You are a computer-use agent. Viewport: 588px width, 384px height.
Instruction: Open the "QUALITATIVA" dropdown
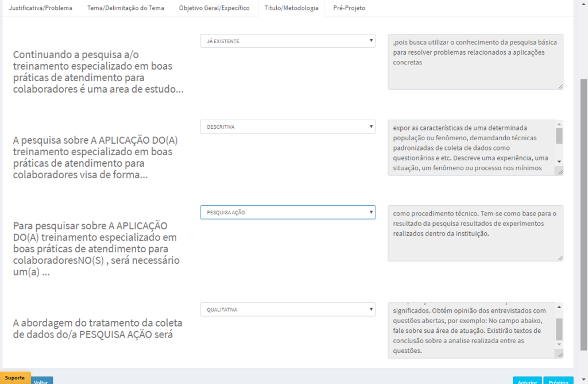(287, 309)
